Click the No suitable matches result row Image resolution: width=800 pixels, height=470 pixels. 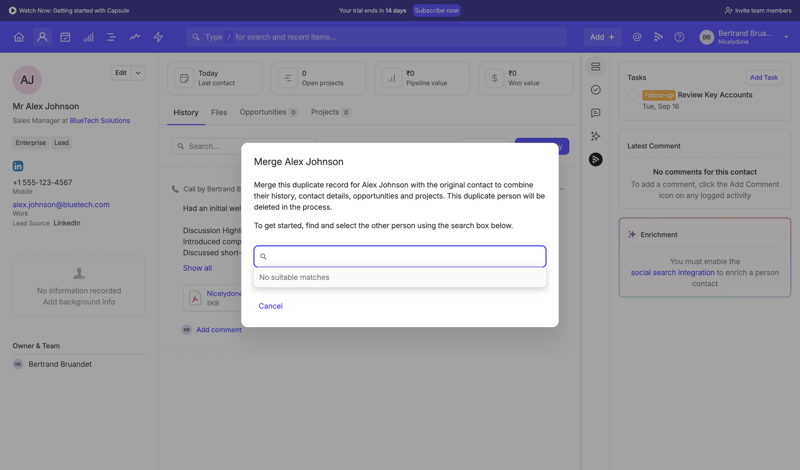tap(400, 277)
